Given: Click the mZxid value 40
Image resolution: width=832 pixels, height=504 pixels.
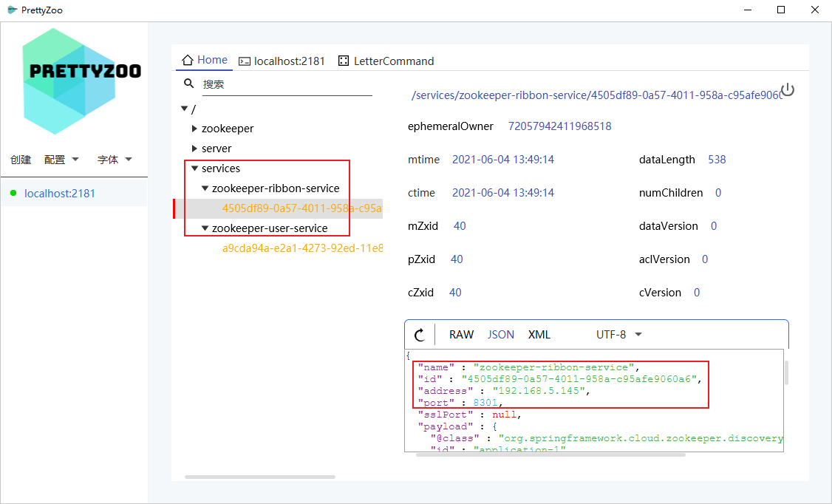Looking at the screenshot, I should click(x=460, y=226).
